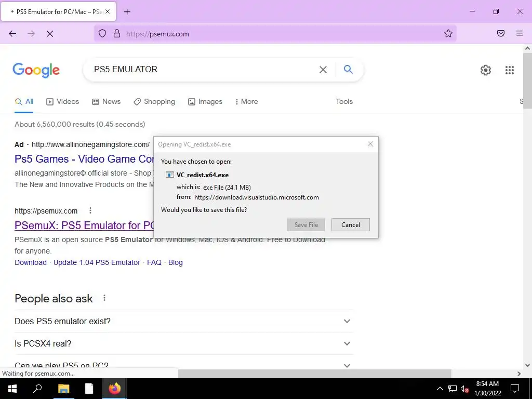Image resolution: width=532 pixels, height=399 pixels.
Task: Open the network status tray icon
Action: pyautogui.click(x=453, y=389)
